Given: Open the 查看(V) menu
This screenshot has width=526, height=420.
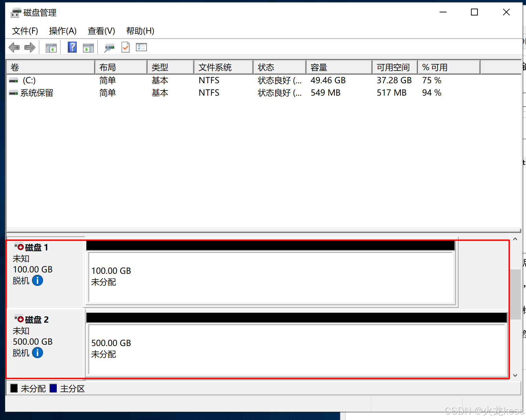Looking at the screenshot, I should [x=101, y=31].
